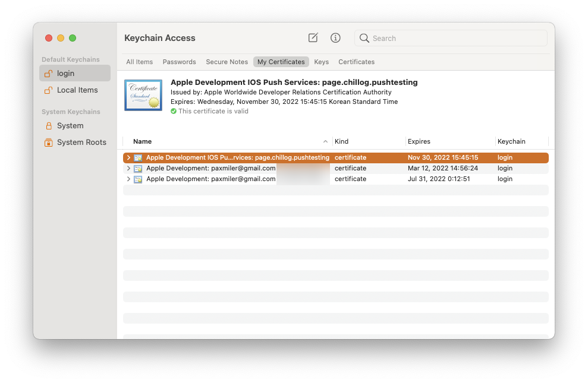Click the yellow minimize window button
The image size is (588, 383).
61,38
